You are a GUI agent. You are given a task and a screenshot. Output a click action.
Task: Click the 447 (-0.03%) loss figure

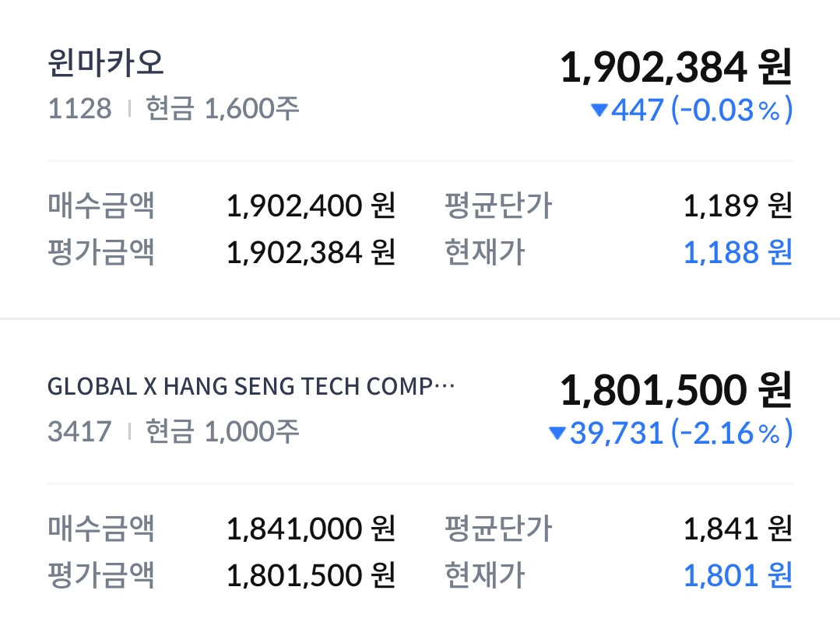click(x=701, y=111)
